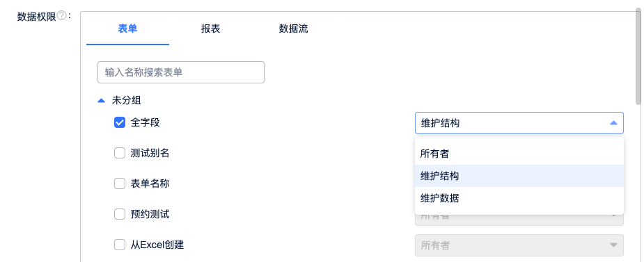Click the 未分组 group label

click(x=127, y=101)
